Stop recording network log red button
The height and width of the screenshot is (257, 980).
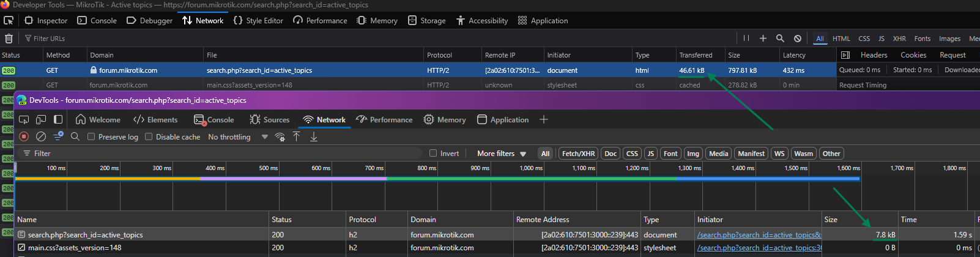24,136
